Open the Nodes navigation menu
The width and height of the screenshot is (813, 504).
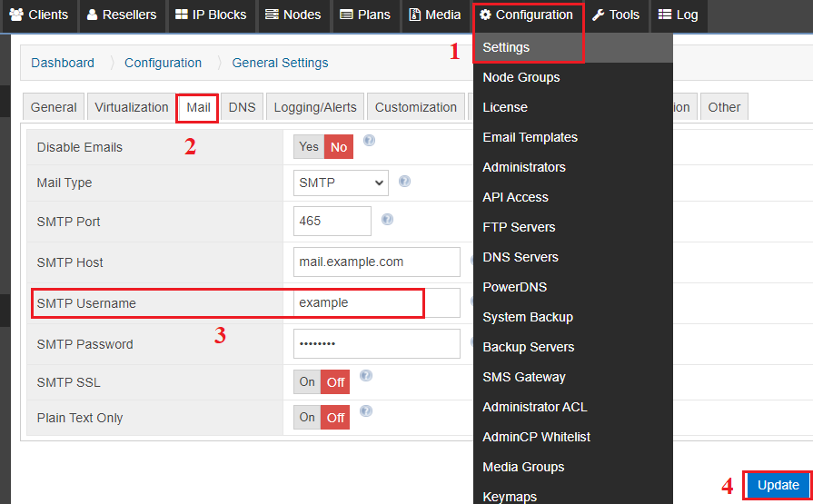pyautogui.click(x=293, y=15)
